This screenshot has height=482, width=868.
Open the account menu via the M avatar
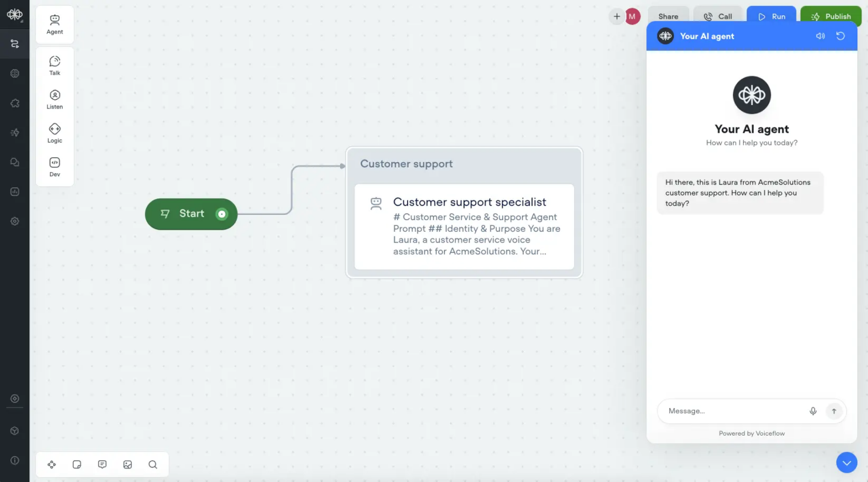pyautogui.click(x=633, y=16)
